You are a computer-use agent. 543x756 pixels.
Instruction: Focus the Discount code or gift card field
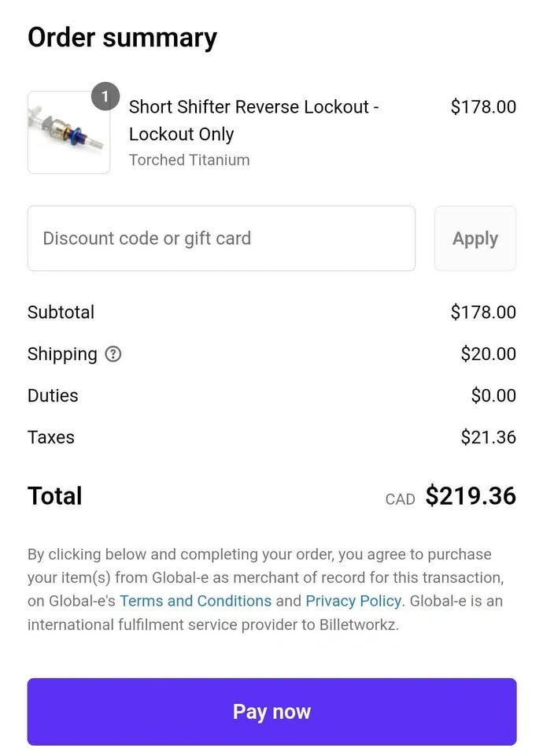(222, 239)
